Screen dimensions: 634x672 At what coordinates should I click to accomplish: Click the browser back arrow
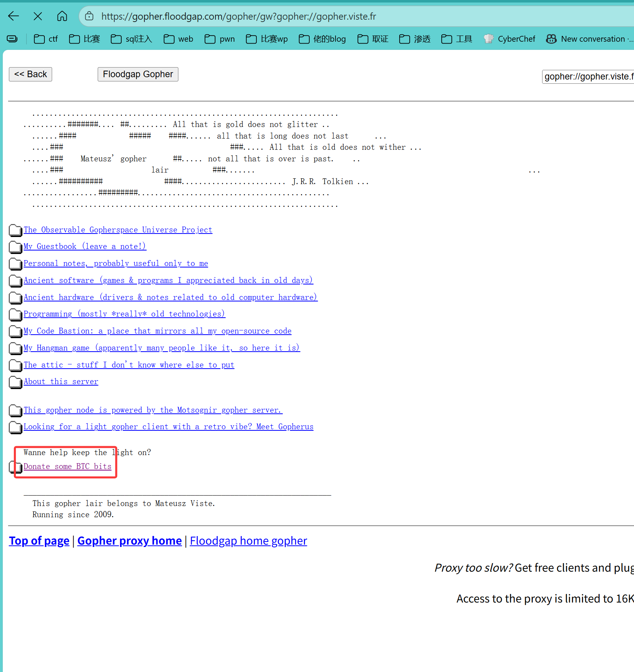pos(14,16)
